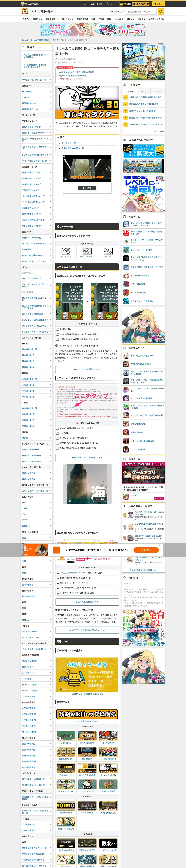Click the orange 今すぐ購入 ad button
186x868 pixels.
click(x=146, y=550)
